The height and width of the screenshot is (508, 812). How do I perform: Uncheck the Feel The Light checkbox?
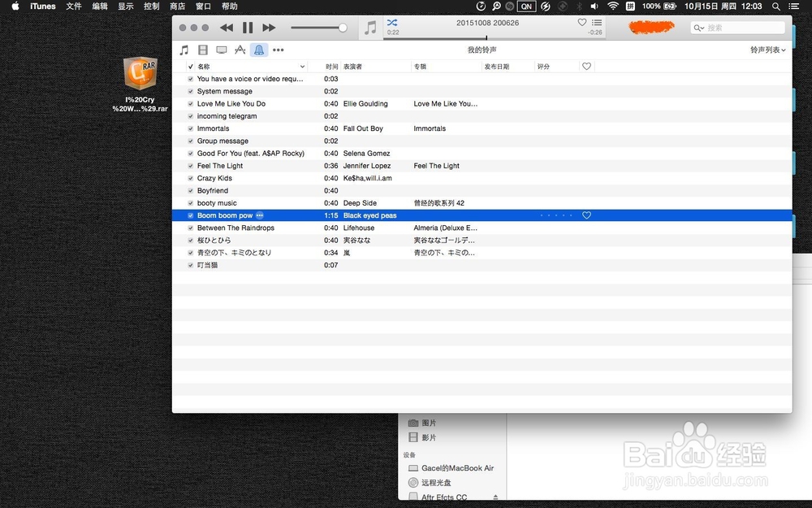pyautogui.click(x=191, y=166)
